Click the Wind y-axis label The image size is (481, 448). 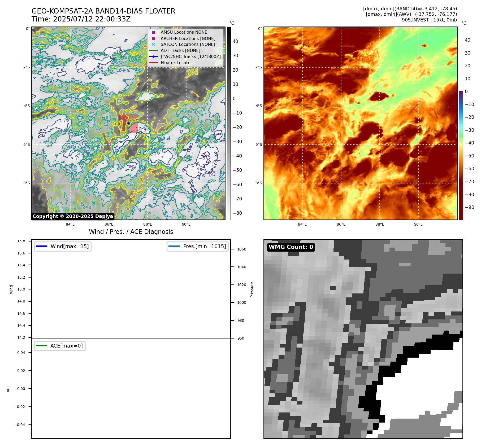[11, 289]
